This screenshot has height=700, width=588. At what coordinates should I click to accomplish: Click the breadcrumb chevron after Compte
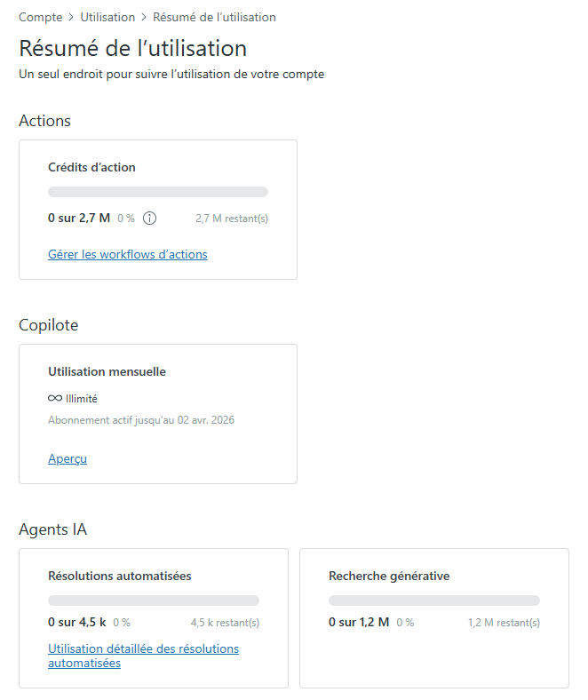pyautogui.click(x=71, y=18)
